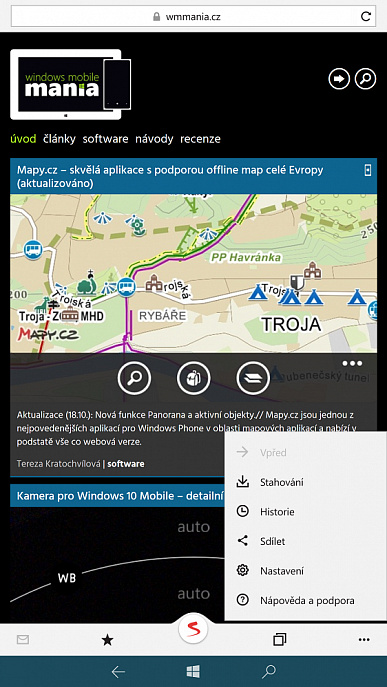
Task: Click the share icon beside Sdílet
Action: (242, 541)
